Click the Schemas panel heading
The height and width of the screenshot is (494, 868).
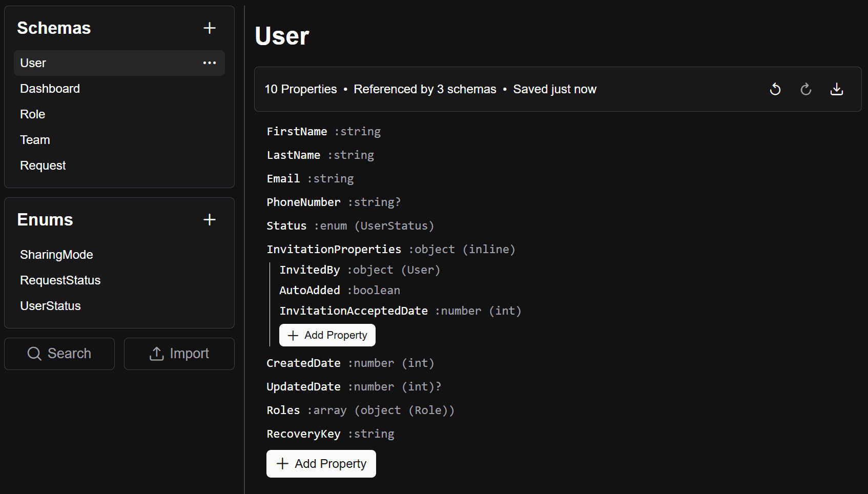54,28
